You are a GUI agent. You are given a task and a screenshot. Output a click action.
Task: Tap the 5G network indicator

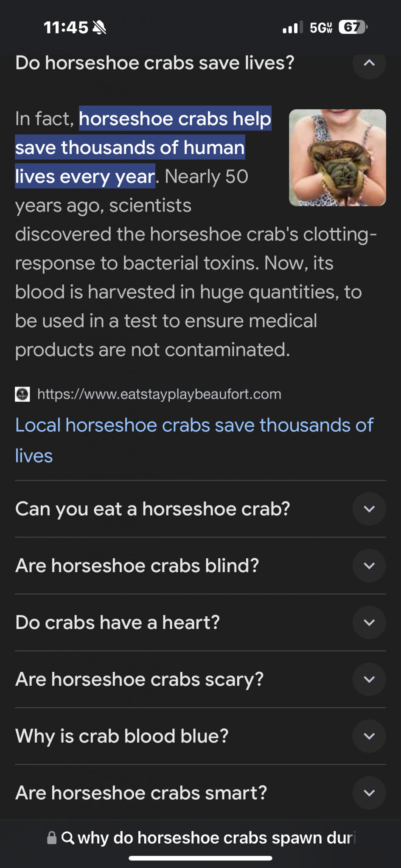321,28
